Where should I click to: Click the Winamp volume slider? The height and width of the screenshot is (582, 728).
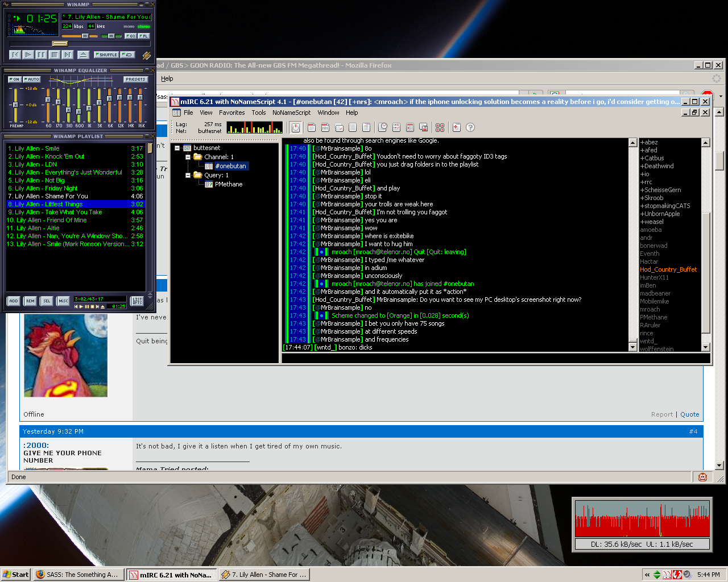point(80,36)
